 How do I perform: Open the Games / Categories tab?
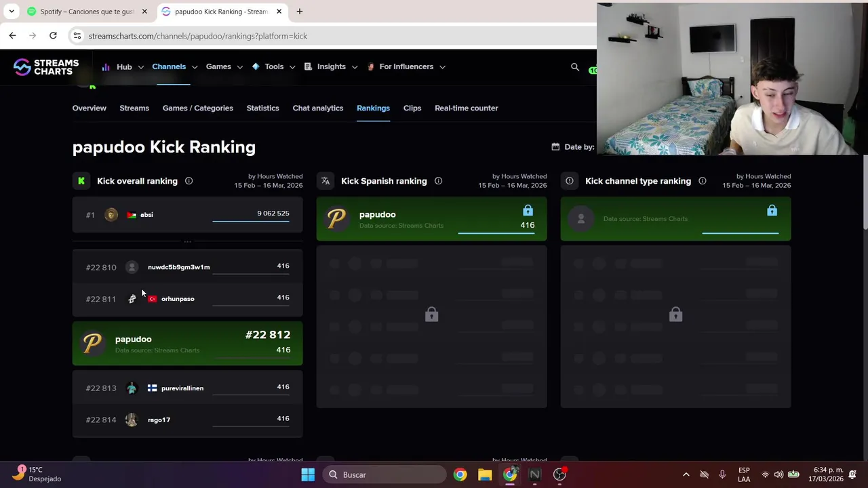197,108
